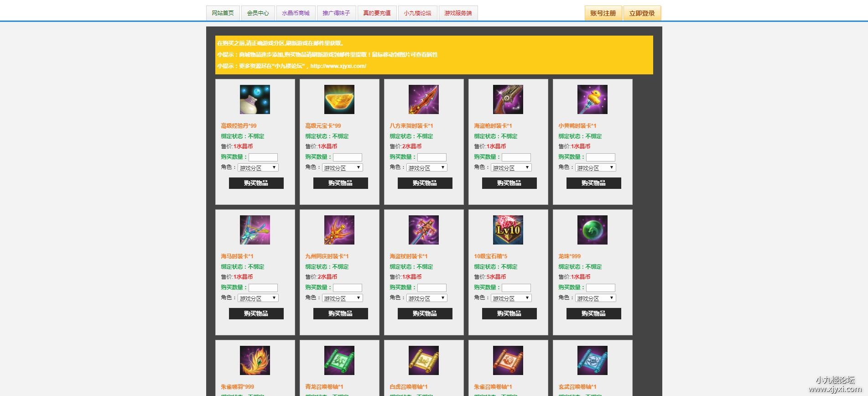Click the green Qinglong summon scroll icon
Screen dimensions: 868x396
(339, 360)
